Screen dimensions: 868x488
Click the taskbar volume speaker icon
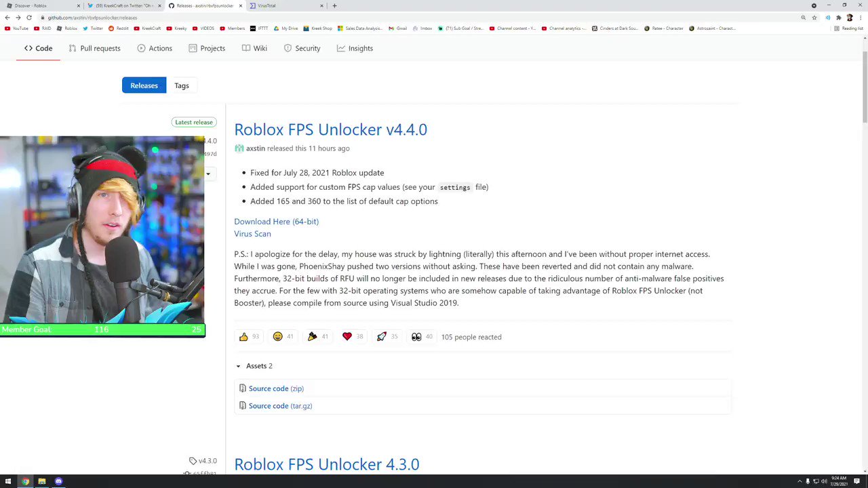pyautogui.click(x=824, y=481)
